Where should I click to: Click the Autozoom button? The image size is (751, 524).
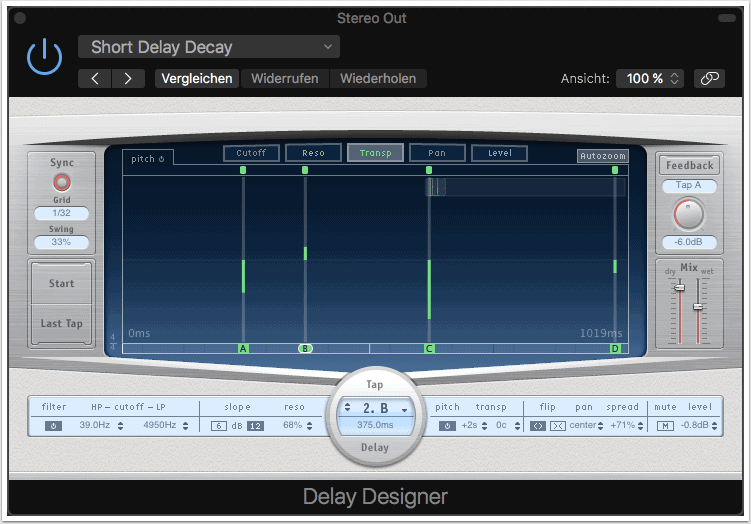pos(603,156)
